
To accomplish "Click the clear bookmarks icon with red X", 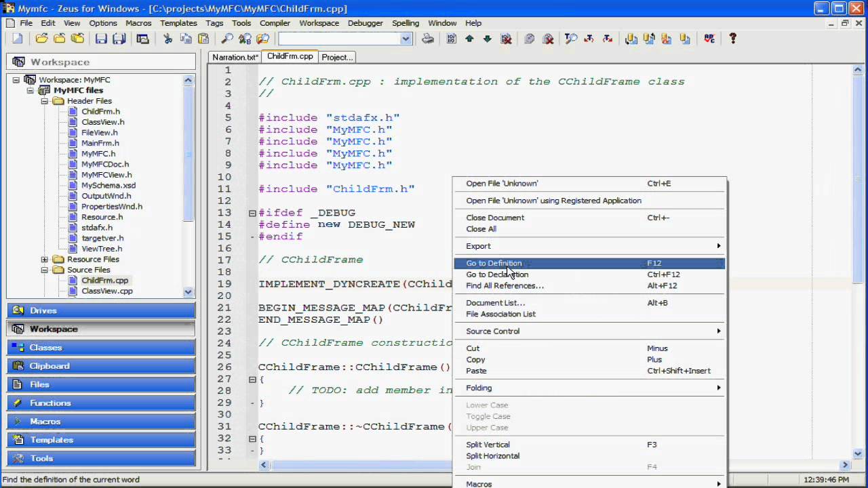I will [x=506, y=39].
